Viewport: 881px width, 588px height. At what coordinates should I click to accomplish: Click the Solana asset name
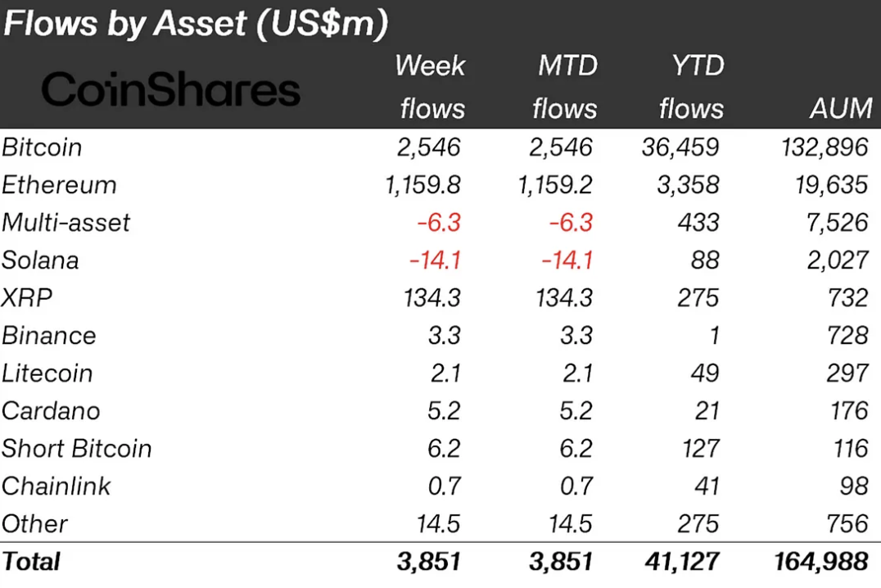41,260
